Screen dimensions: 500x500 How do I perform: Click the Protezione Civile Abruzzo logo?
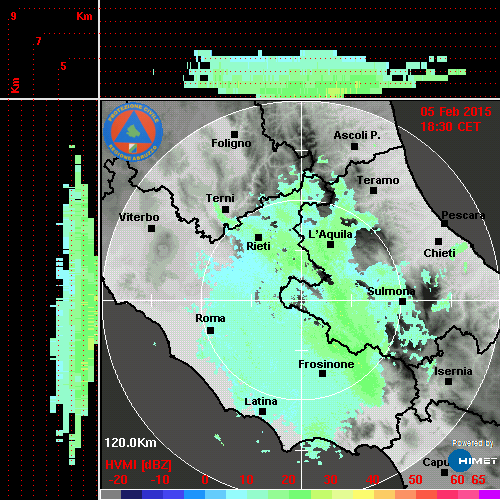133,132
